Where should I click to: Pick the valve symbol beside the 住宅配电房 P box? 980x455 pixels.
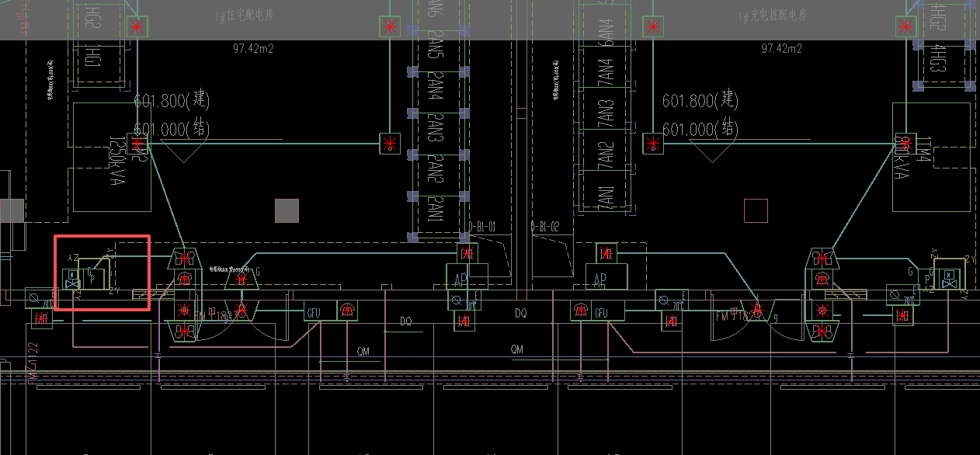[73, 280]
